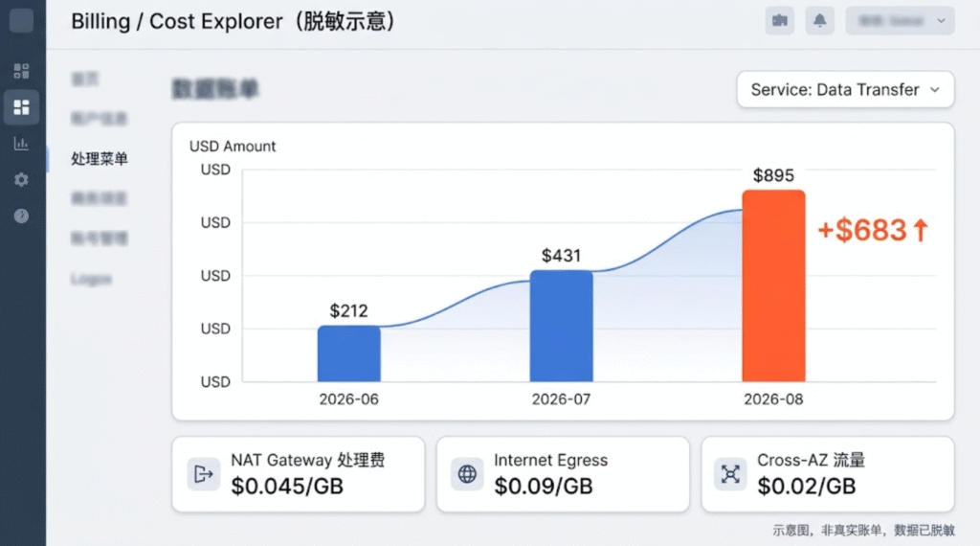Click the camera icon button in header
This screenshot has width=980, height=546.
tap(779, 21)
